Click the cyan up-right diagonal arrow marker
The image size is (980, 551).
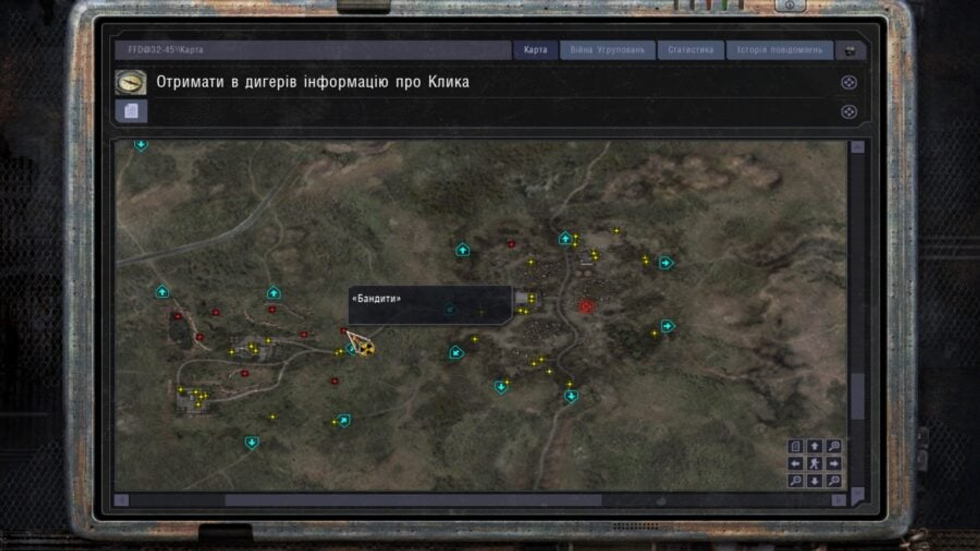click(x=344, y=420)
